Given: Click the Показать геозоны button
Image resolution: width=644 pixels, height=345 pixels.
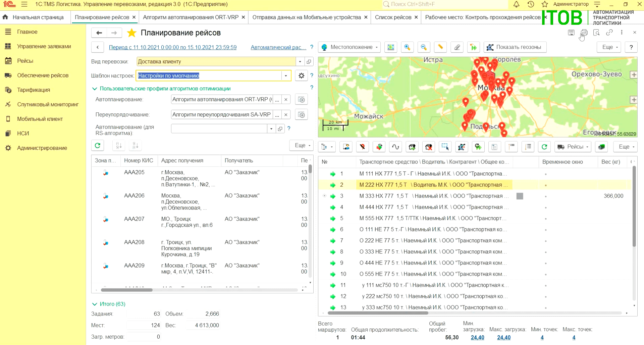Looking at the screenshot, I should pos(515,47).
